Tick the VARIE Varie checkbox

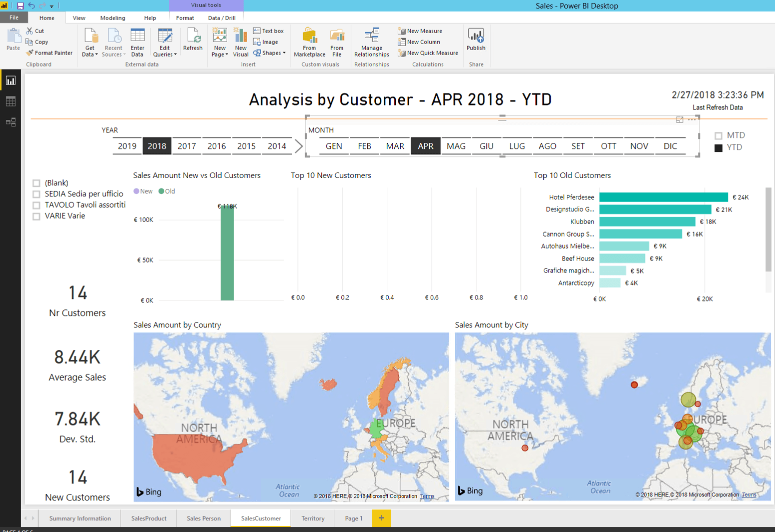point(37,216)
